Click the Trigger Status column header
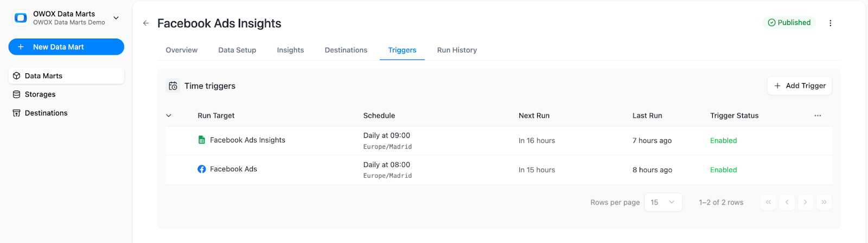This screenshot has height=243, width=868. pos(734,116)
